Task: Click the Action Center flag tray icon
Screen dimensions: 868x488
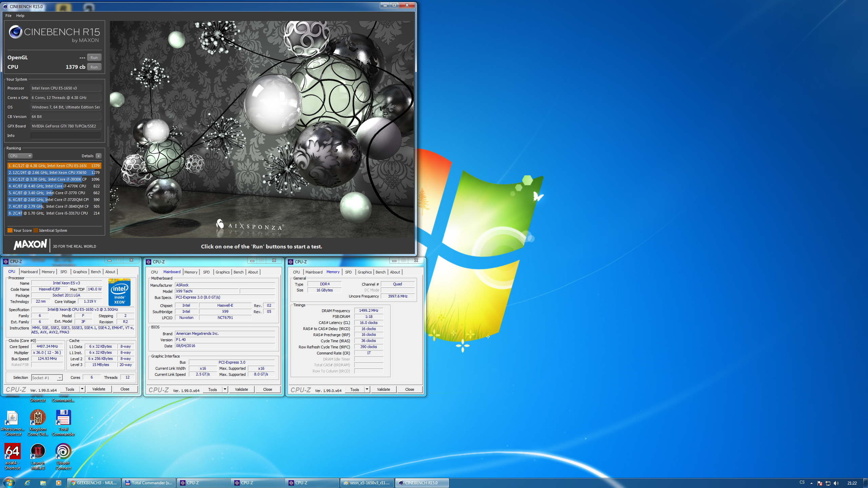Action: 820,483
